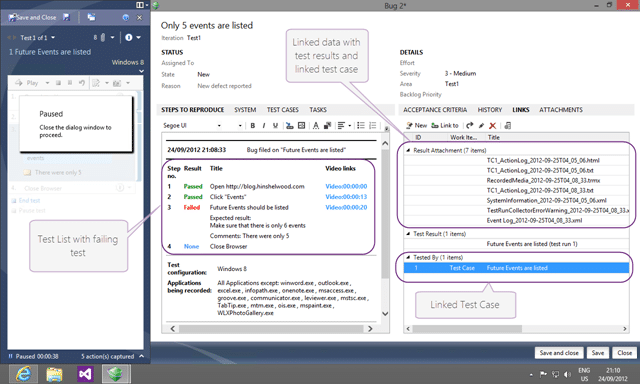
Task: Click the Link to button
Action: [x=445, y=125]
